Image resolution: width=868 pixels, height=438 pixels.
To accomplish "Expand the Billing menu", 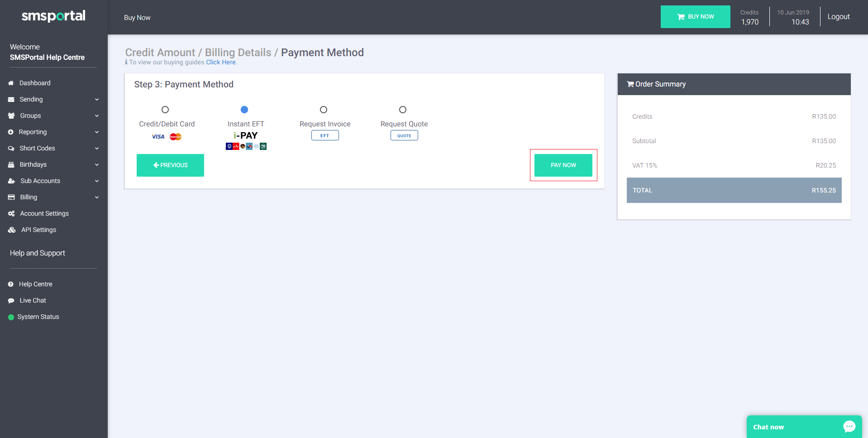I will 97,197.
